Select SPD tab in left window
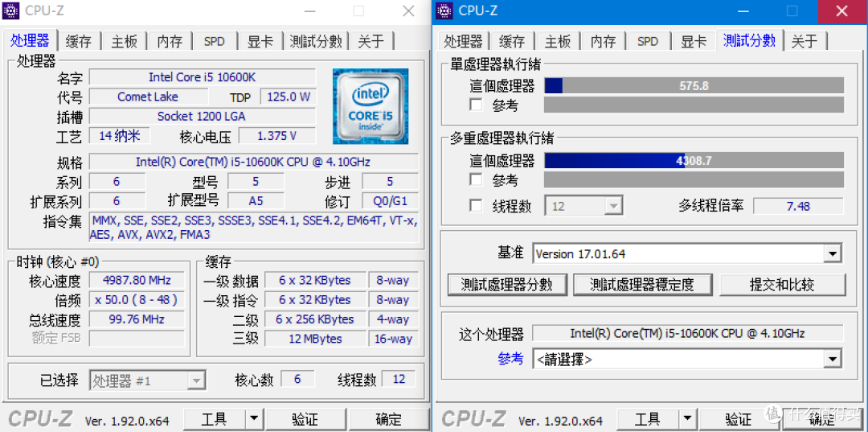The height and width of the screenshot is (432, 868). tap(215, 42)
